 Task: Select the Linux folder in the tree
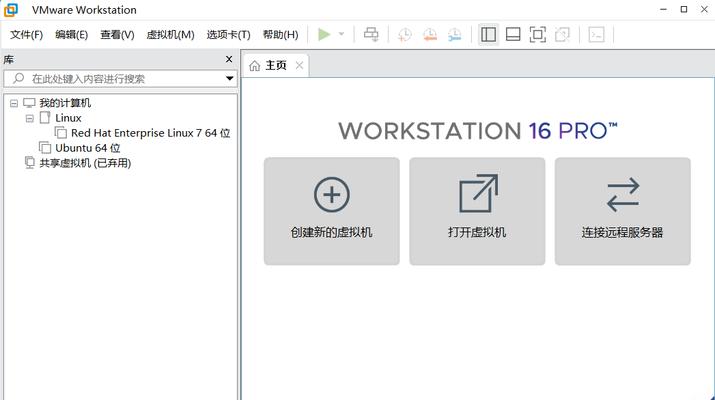pos(68,118)
